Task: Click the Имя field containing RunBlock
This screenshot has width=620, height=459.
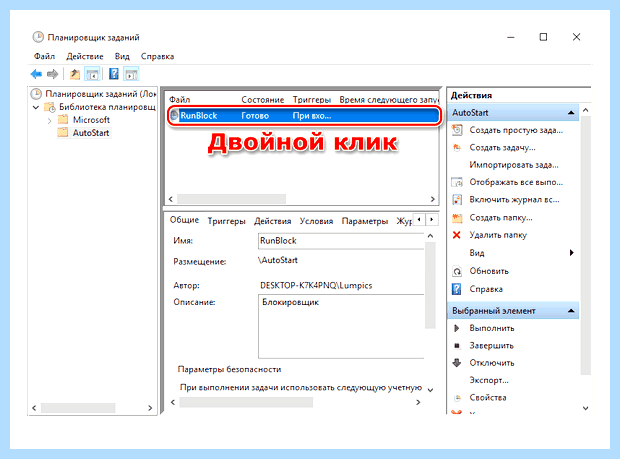Action: pos(341,241)
